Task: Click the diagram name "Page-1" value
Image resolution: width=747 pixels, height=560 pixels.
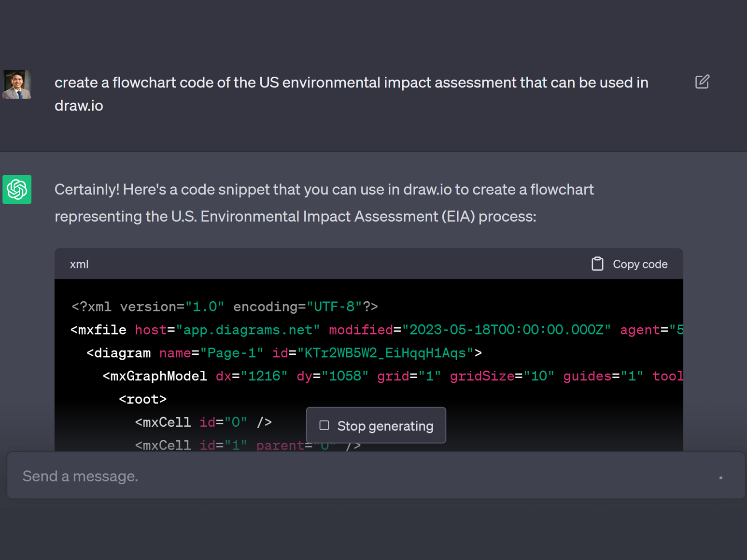Action: (232, 353)
